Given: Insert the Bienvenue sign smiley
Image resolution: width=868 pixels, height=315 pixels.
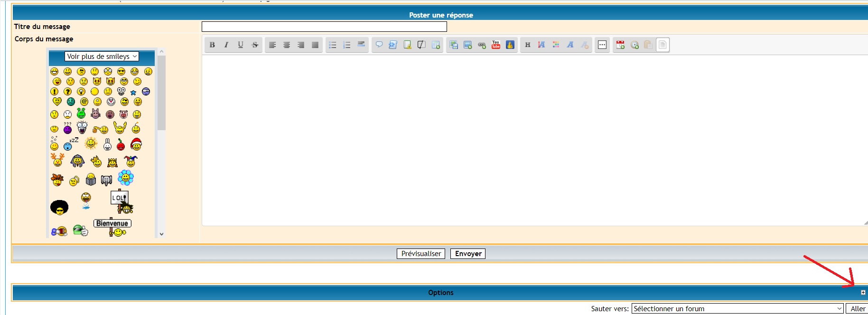Looking at the screenshot, I should point(113,227).
